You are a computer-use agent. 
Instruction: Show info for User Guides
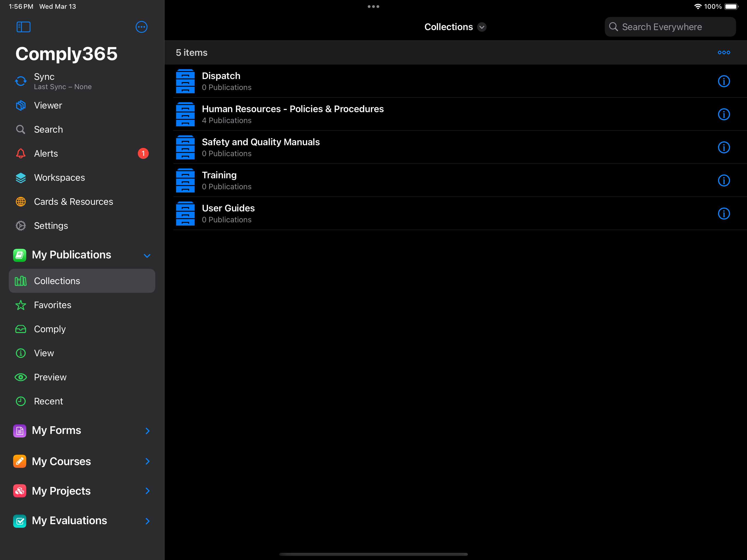point(724,214)
